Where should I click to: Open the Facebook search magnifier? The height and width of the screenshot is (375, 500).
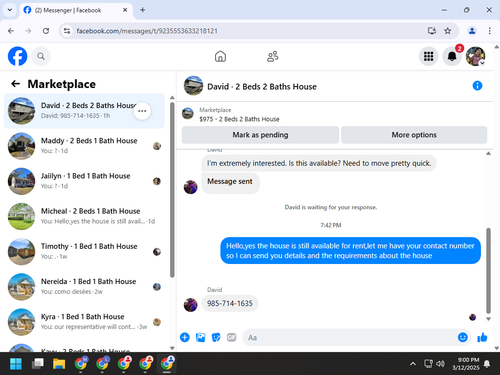click(x=41, y=56)
